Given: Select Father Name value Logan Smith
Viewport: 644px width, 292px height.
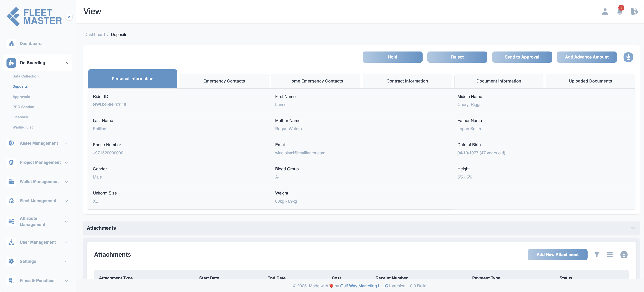Looking at the screenshot, I should (469, 129).
